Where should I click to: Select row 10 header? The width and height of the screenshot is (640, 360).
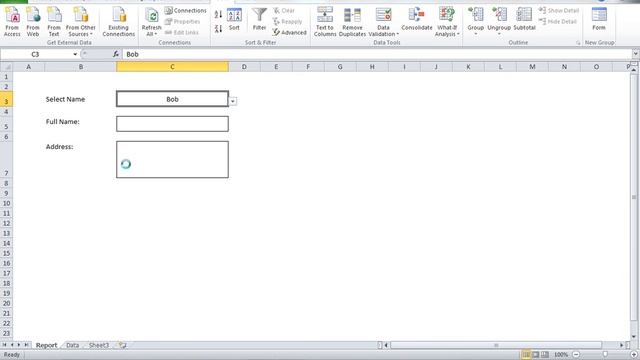[7, 203]
